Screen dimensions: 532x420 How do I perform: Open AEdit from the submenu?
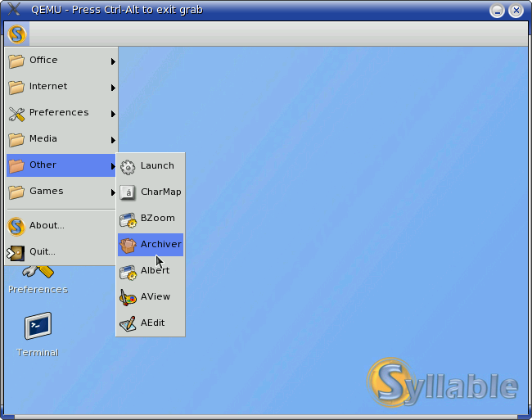click(151, 323)
